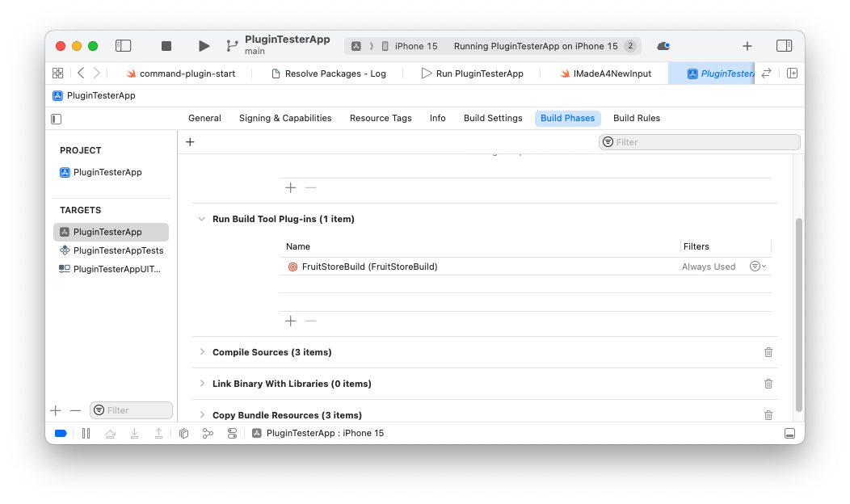Viewport: 850px width, 504px height.
Task: Switch to Resource Tags tab
Action: 381,118
